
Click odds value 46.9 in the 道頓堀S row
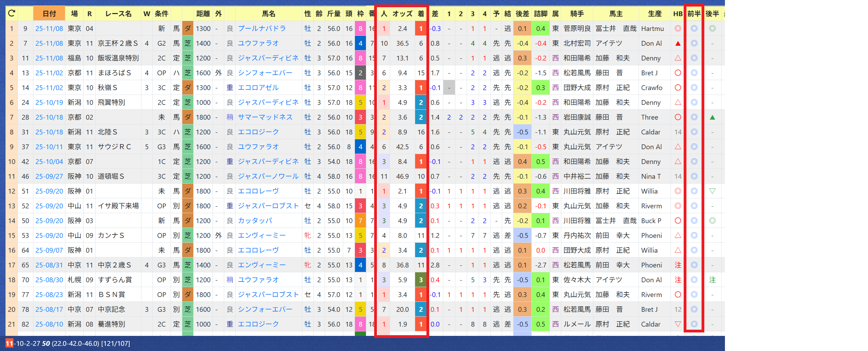402,176
